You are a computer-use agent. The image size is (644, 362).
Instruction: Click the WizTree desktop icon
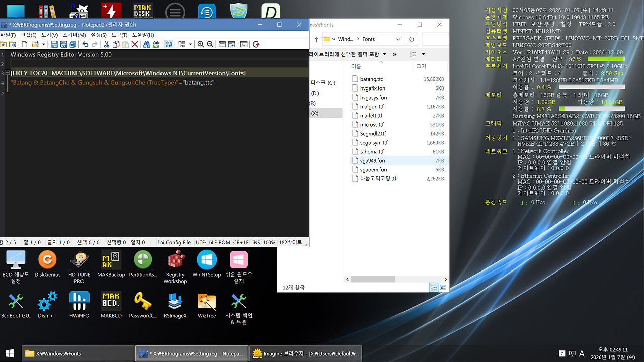tap(207, 305)
